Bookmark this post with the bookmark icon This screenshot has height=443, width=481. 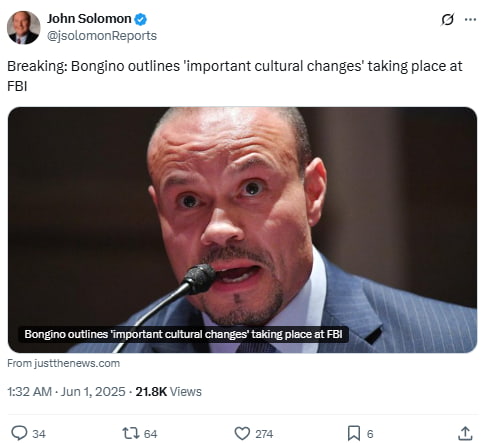[354, 433]
